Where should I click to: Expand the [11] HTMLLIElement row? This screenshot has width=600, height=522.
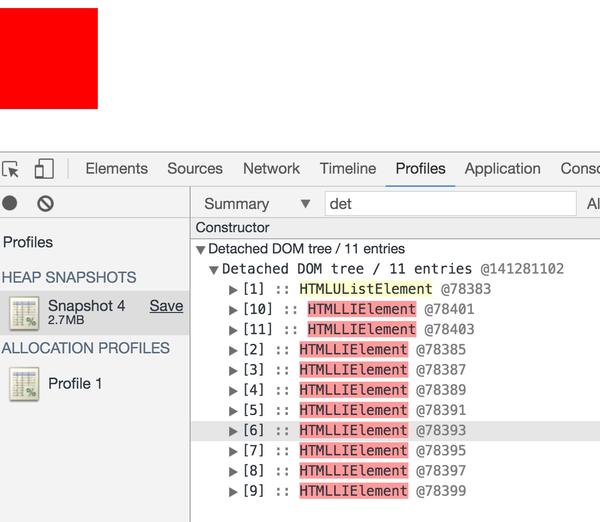pos(233,330)
